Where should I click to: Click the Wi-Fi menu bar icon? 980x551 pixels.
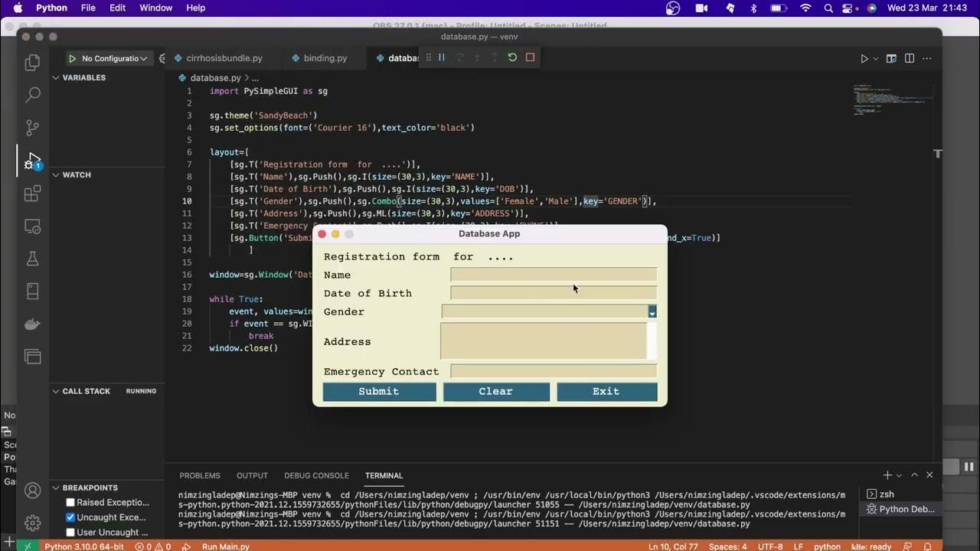[x=805, y=8]
